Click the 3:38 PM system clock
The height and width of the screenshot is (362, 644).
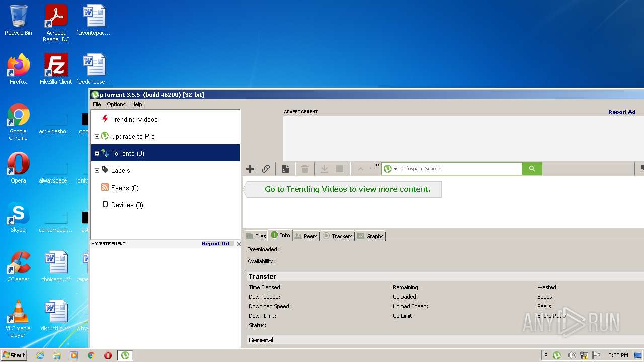(x=618, y=355)
